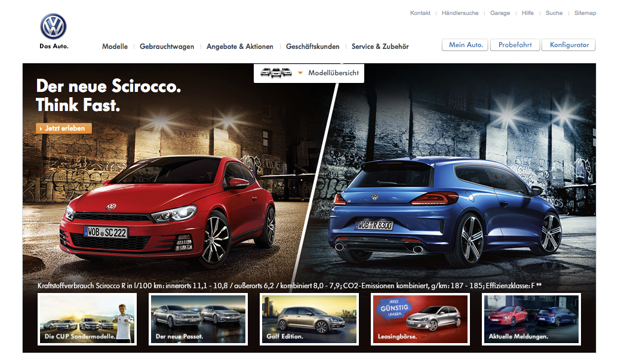Open the Aktuelle Meldungen thumbnail
Screen dimensions: 618x364
[531, 319]
